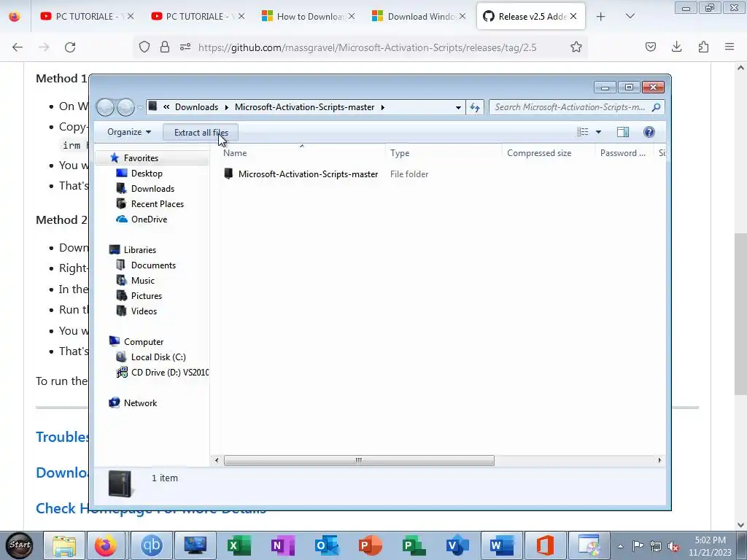Screen dimensions: 747x560
Task: Open change view options dropdown arrow
Action: pos(598,132)
